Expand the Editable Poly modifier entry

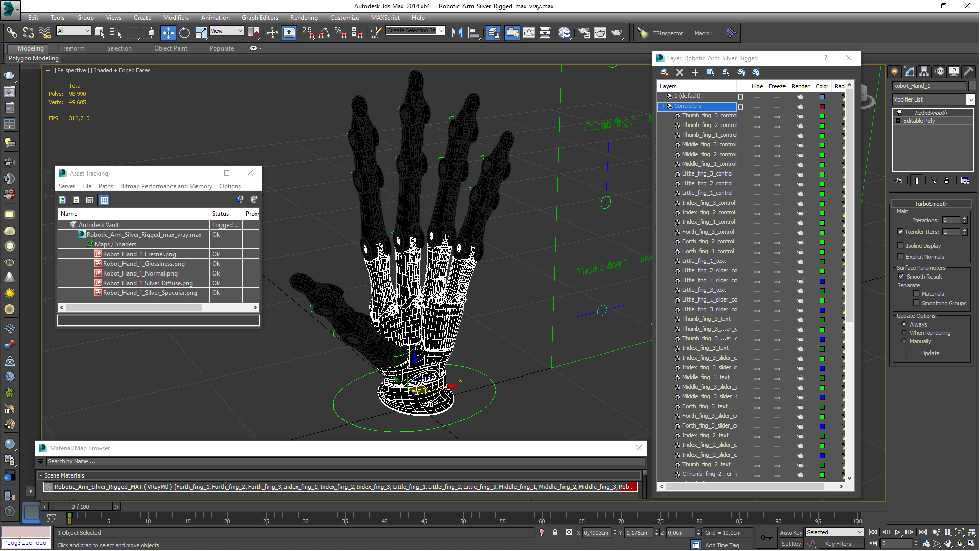898,121
